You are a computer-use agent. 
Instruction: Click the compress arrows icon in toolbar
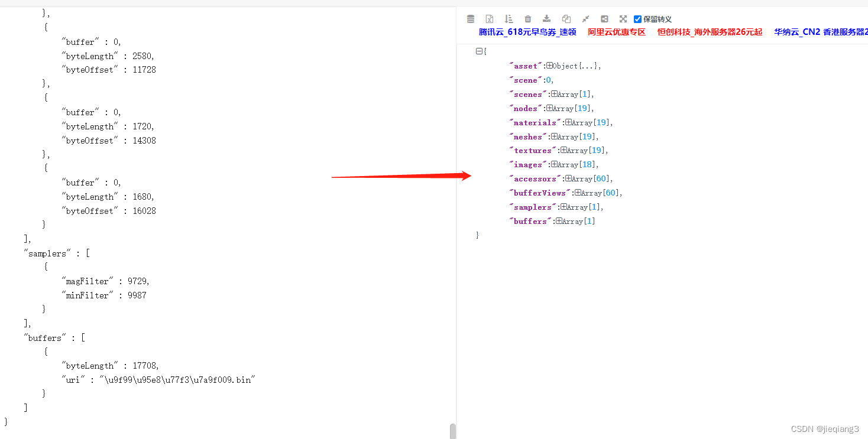[x=585, y=19]
